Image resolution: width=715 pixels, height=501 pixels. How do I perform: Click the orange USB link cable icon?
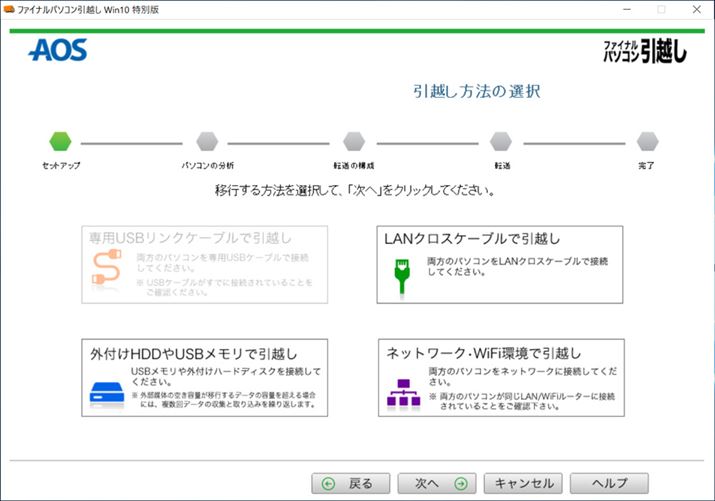click(x=106, y=268)
